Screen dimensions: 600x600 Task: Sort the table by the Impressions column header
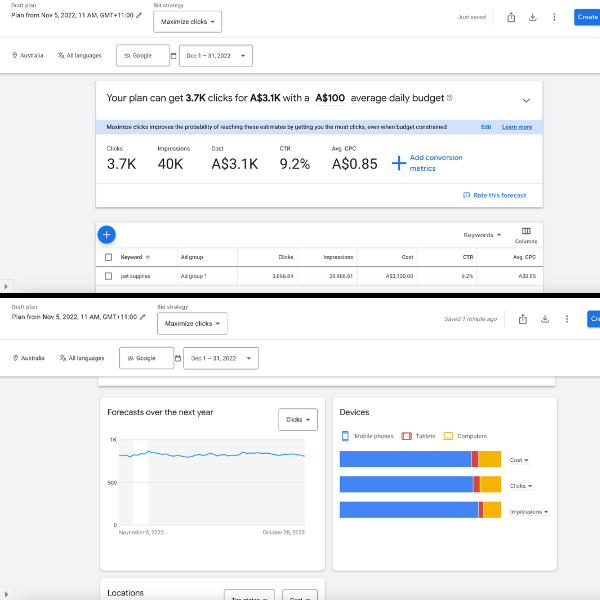click(x=338, y=257)
